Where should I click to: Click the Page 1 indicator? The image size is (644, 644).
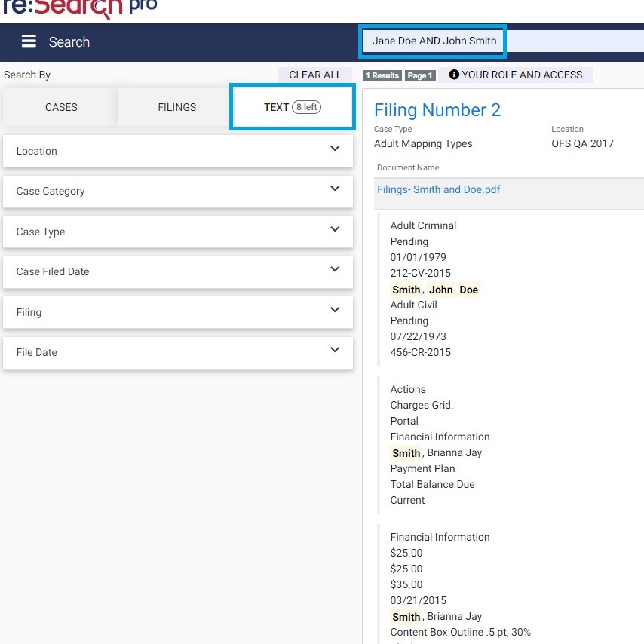tap(420, 75)
